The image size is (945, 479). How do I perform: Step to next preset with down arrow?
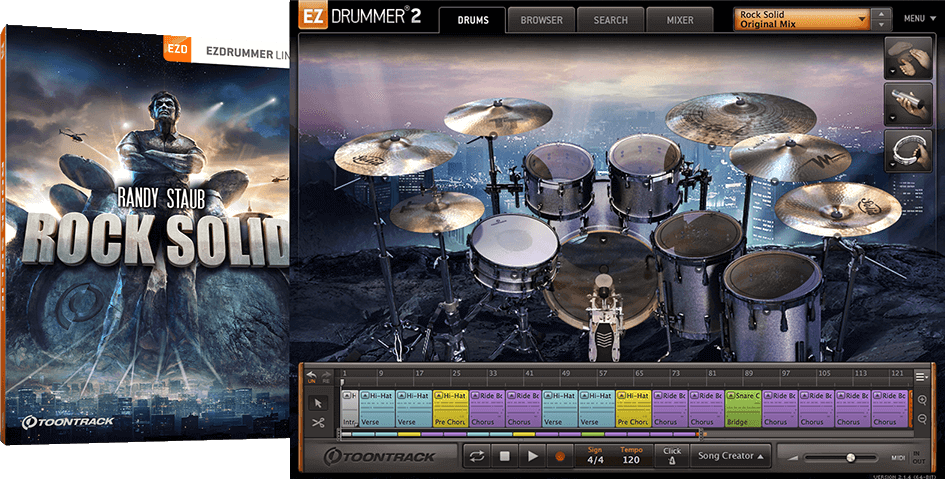point(882,25)
